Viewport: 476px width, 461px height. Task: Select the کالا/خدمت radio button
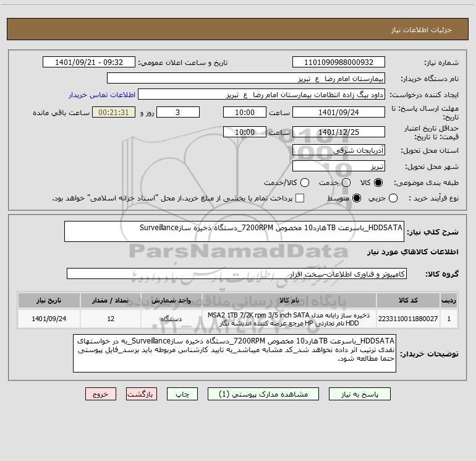(x=305, y=183)
